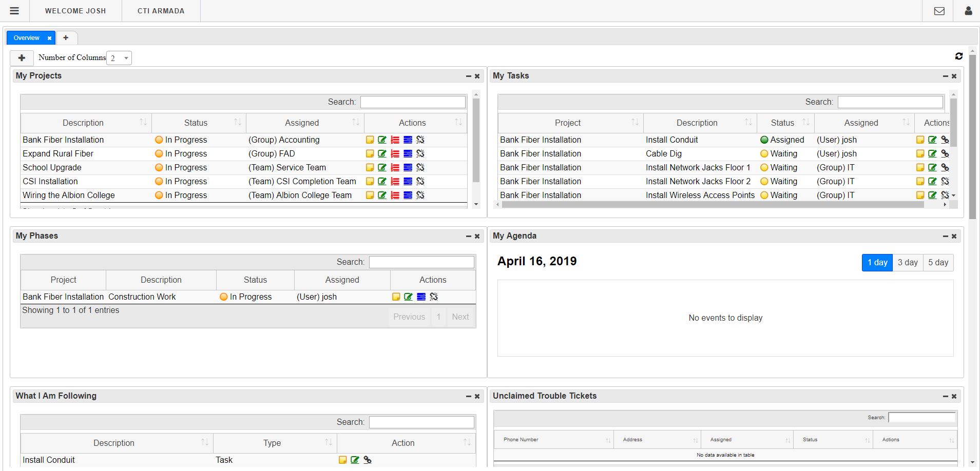Collapse the My Agenda panel
This screenshot has width=980, height=471.
pyautogui.click(x=945, y=236)
